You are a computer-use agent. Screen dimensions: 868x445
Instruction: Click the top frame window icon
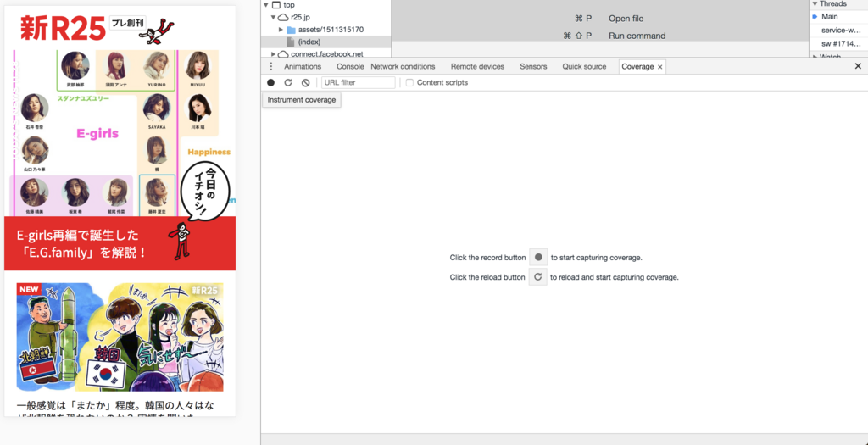(x=275, y=5)
